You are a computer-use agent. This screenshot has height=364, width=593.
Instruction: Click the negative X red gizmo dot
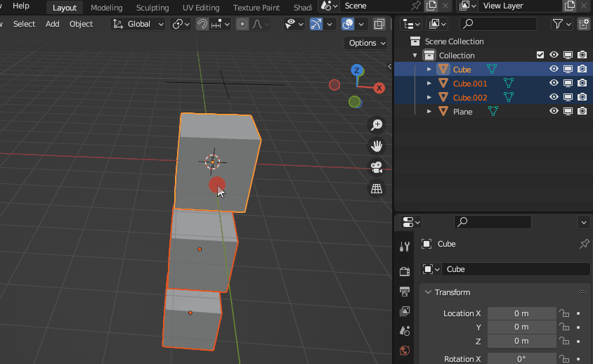tap(334, 85)
